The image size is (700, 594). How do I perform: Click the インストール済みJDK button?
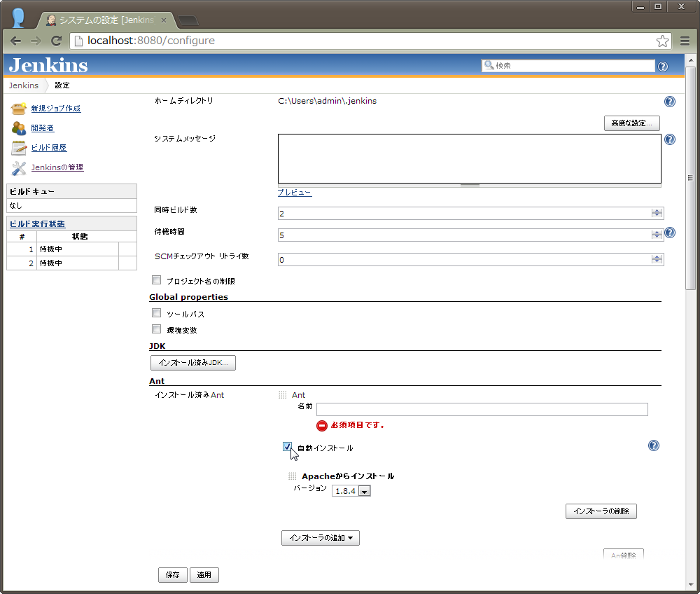coord(193,363)
